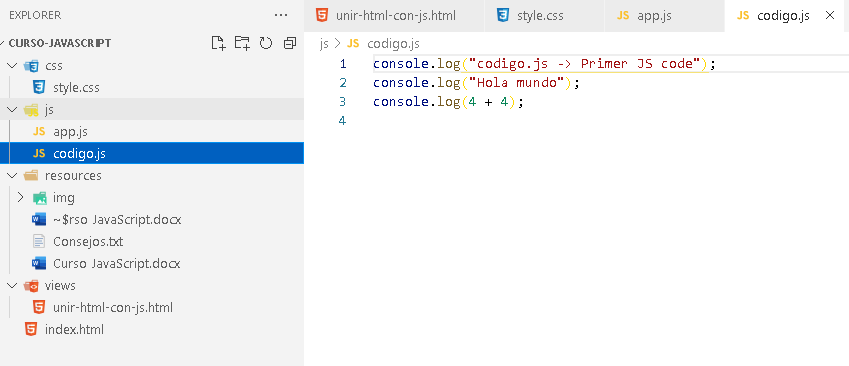Image resolution: width=849 pixels, height=366 pixels.
Task: Switch to the style.css tab
Action: point(544,16)
